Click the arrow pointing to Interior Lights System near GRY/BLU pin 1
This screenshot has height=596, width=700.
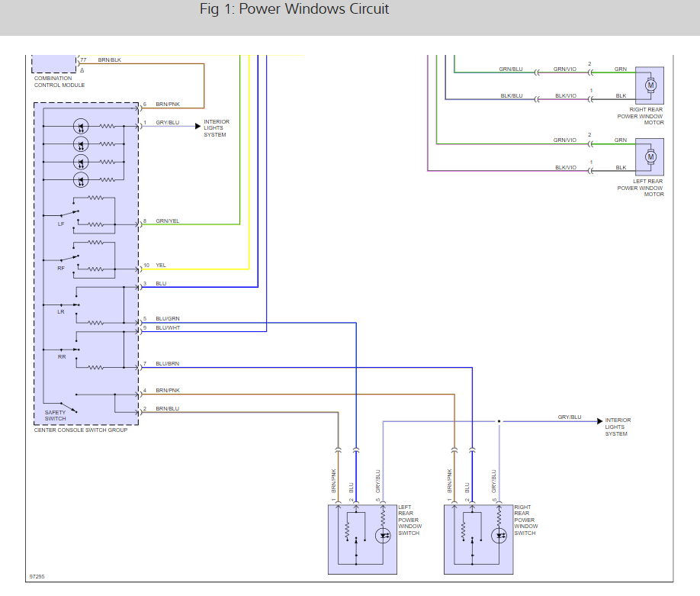197,127
